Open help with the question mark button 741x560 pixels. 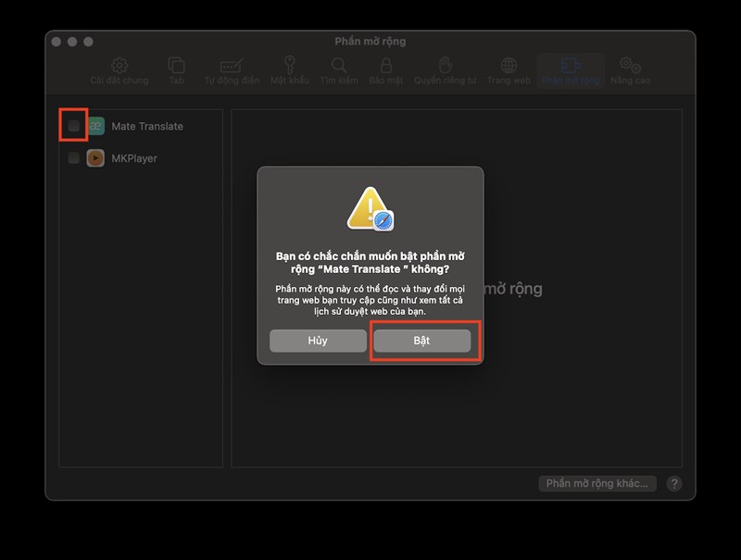(674, 483)
